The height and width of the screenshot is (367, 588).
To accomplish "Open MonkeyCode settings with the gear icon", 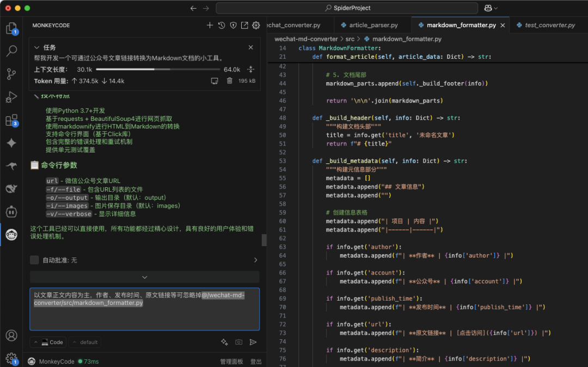I will coord(255,25).
